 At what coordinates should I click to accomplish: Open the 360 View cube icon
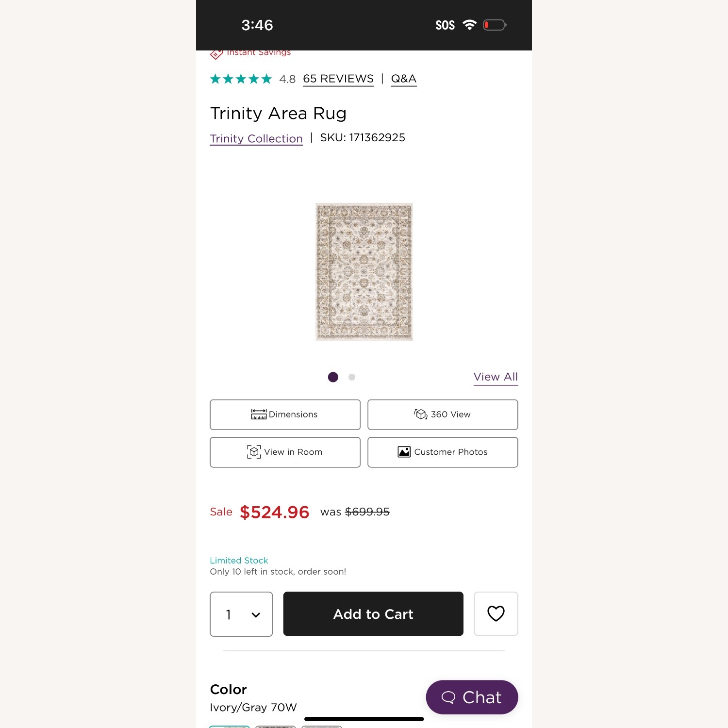click(421, 414)
